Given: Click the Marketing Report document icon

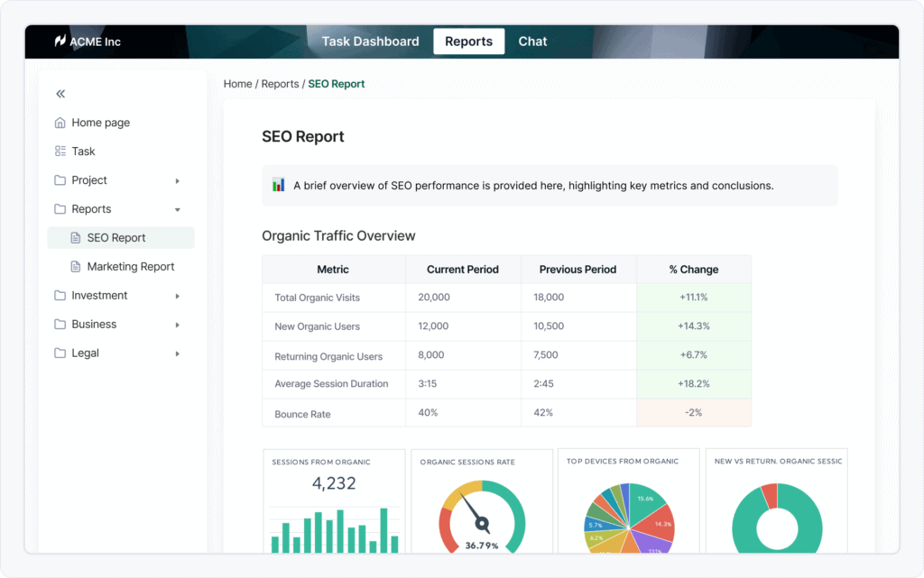Looking at the screenshot, I should pyautogui.click(x=76, y=267).
